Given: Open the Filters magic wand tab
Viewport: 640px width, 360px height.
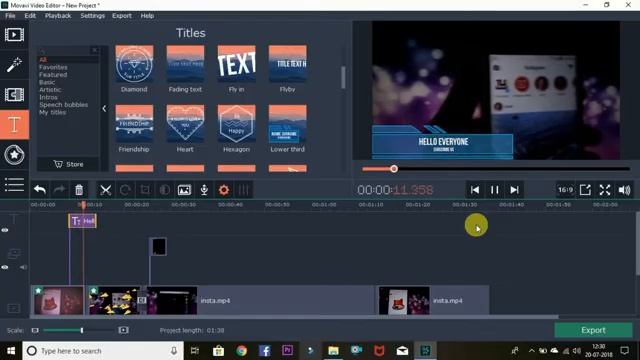Looking at the screenshot, I should pos(14,64).
